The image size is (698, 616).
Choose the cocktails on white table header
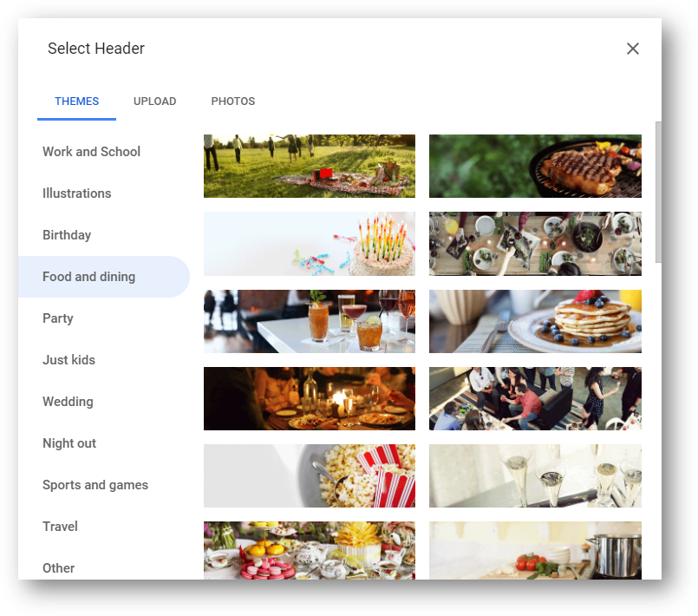(310, 321)
